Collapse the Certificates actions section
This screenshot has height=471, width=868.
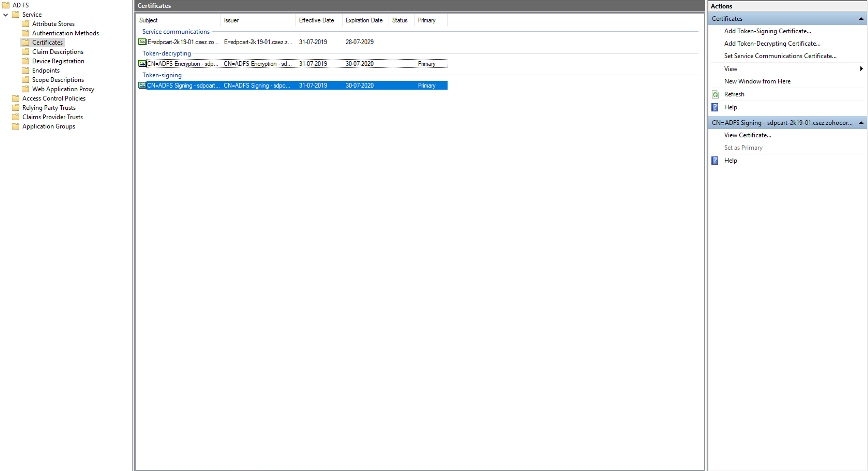861,19
